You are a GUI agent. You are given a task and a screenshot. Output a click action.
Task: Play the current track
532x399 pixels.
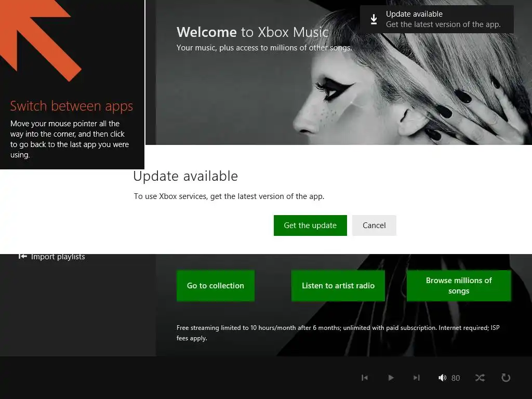coord(391,378)
